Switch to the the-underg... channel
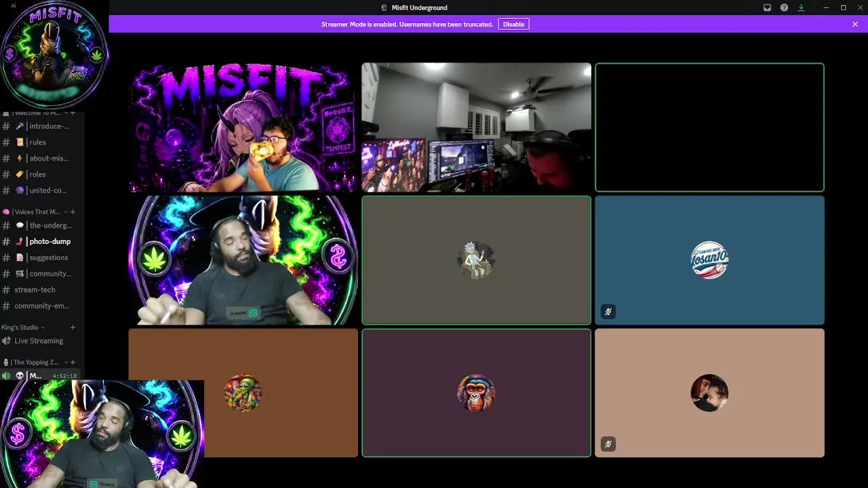 (42, 226)
